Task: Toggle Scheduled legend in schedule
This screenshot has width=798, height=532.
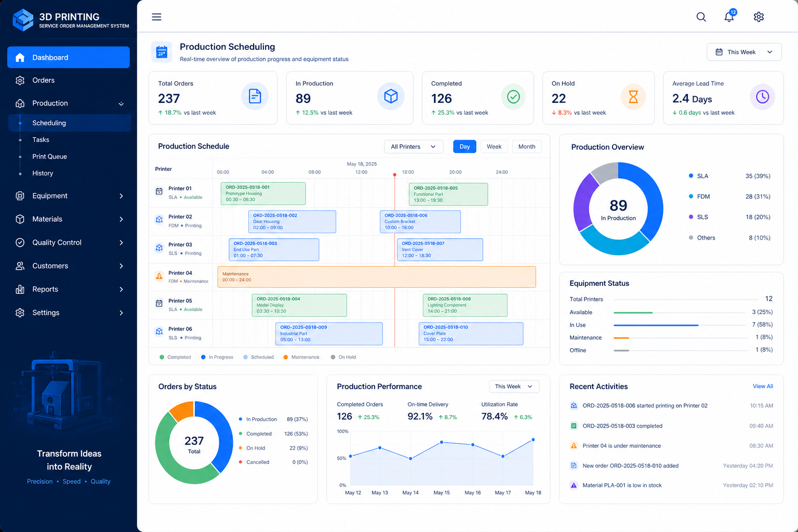Action: (x=258, y=357)
